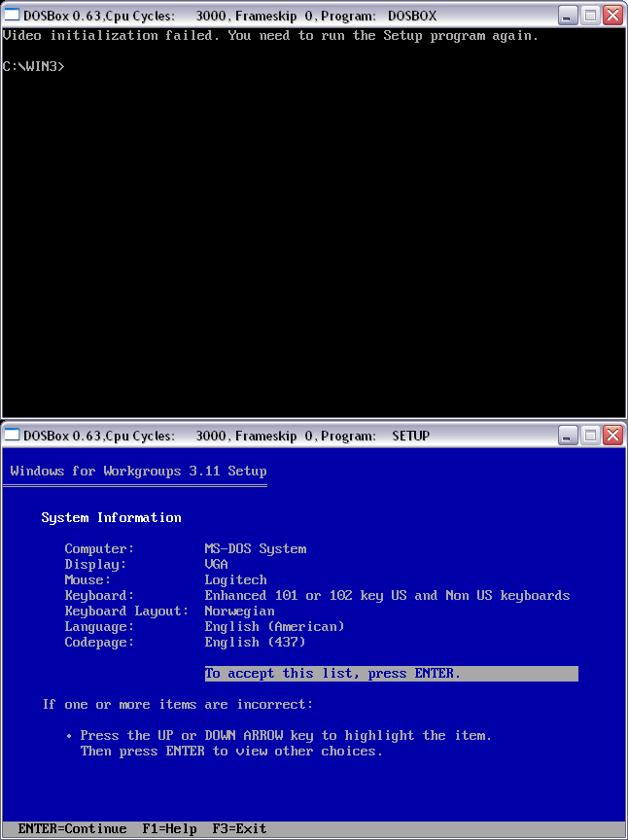Maximize the SETUP program window
Image resolution: width=628 pixels, height=840 pixels.
point(590,436)
